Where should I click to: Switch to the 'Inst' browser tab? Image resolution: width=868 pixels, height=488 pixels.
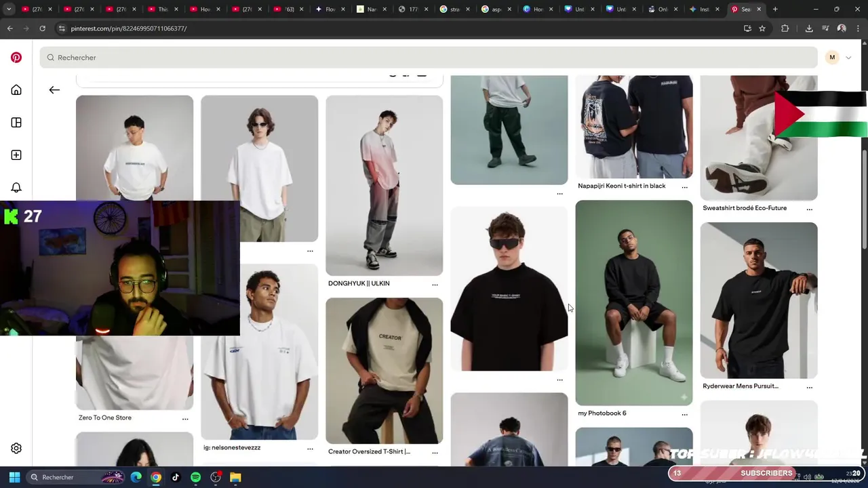[x=705, y=9]
